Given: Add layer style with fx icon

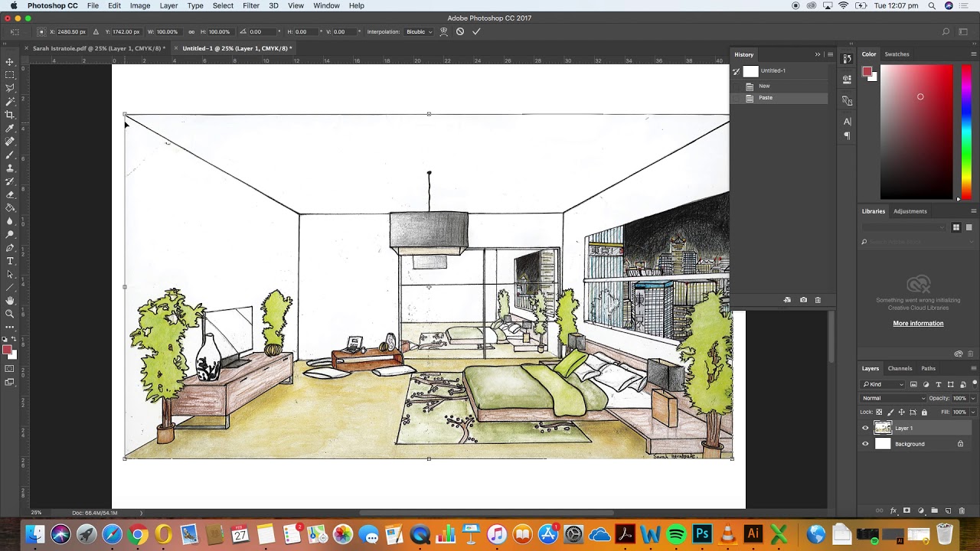Looking at the screenshot, I should [893, 510].
